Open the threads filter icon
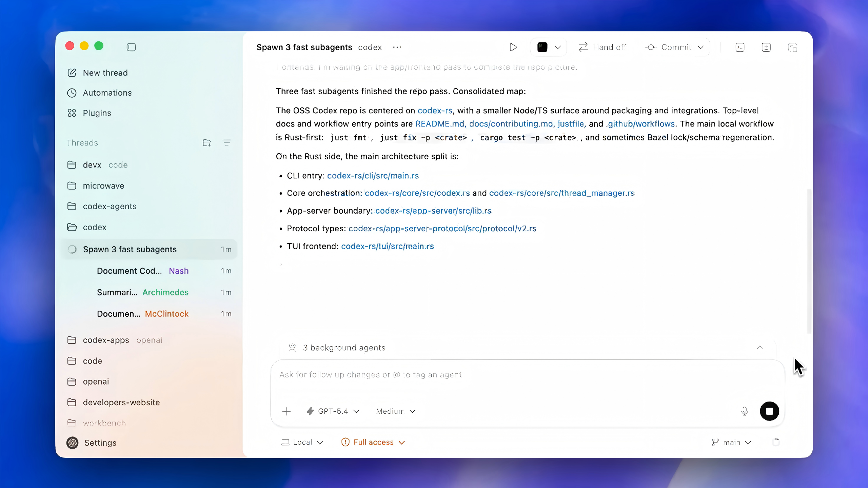868x488 pixels. [x=226, y=143]
